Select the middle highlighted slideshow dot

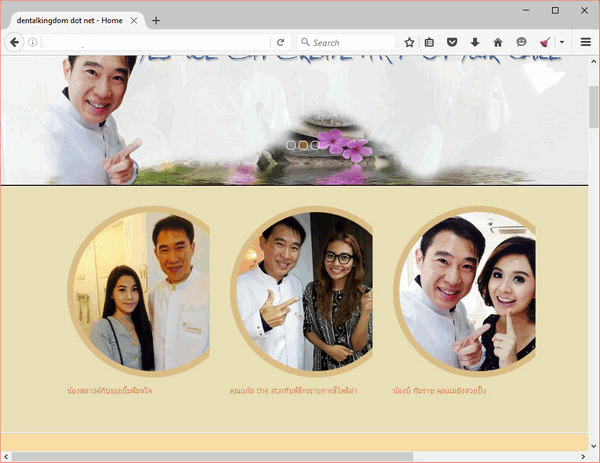tap(304, 145)
